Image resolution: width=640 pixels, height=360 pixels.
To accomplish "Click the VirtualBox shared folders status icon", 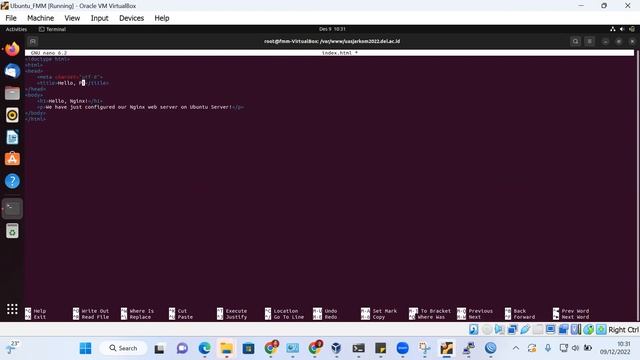I will (x=538, y=329).
